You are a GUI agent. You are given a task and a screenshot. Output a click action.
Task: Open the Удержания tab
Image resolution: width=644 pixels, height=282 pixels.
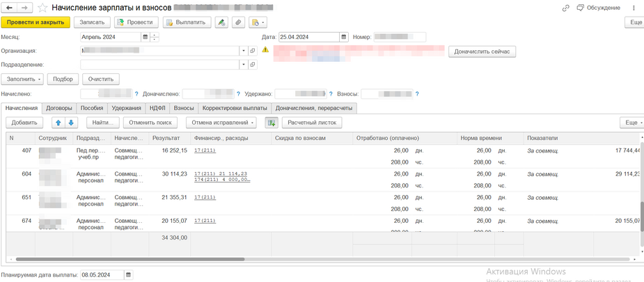pos(126,108)
